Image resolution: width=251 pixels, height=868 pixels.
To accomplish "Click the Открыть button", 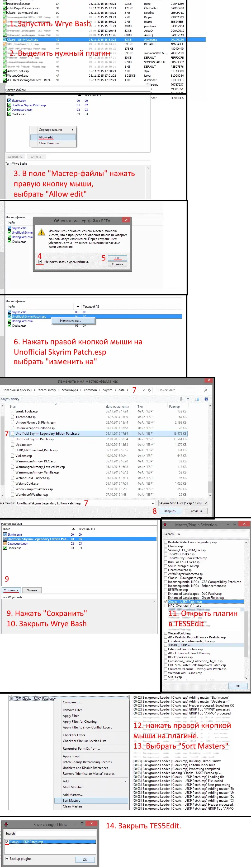I will (169, 511).
